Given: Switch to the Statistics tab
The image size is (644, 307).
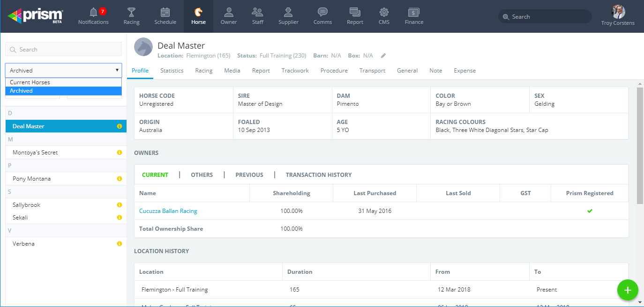Looking at the screenshot, I should click(172, 71).
